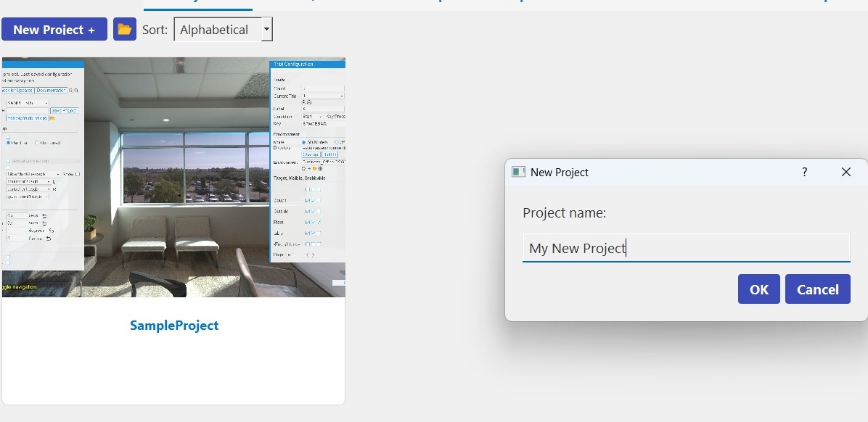Screen dimensions: 868x422
Task: Open the folder browse icon beside New Project
Action: point(125,30)
